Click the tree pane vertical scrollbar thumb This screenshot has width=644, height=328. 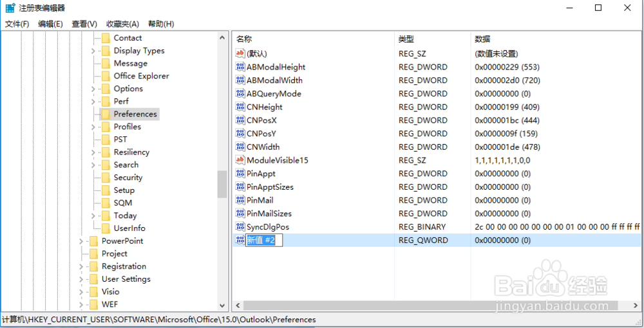pos(222,184)
